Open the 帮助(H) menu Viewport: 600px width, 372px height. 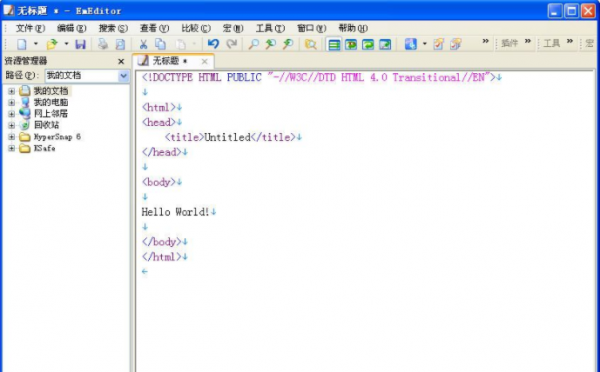click(353, 28)
